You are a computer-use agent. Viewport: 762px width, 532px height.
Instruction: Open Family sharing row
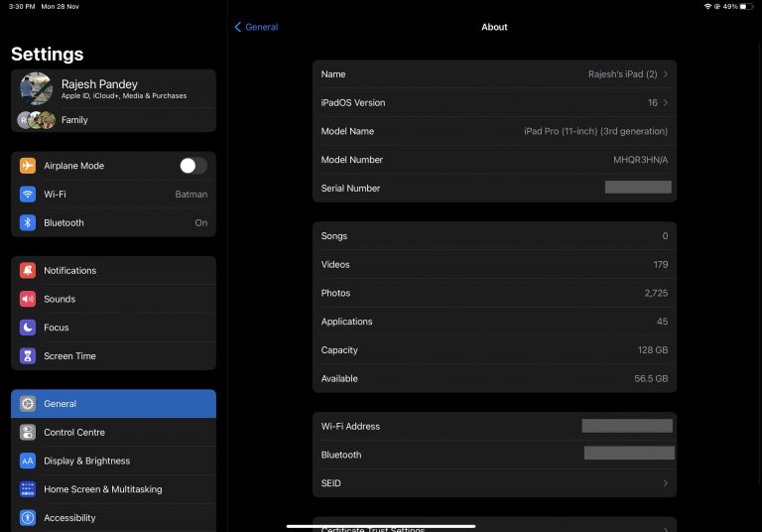pos(114,120)
